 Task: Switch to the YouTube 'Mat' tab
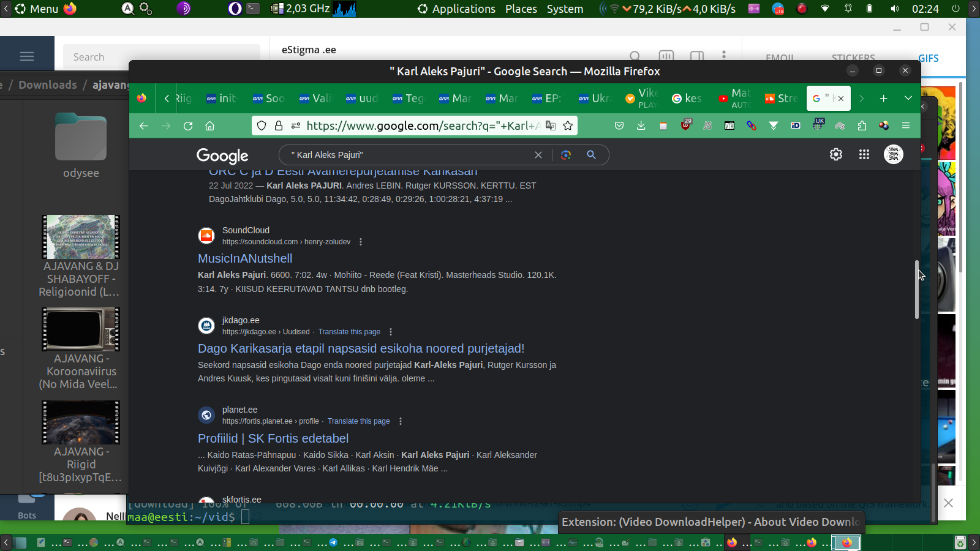pos(734,98)
